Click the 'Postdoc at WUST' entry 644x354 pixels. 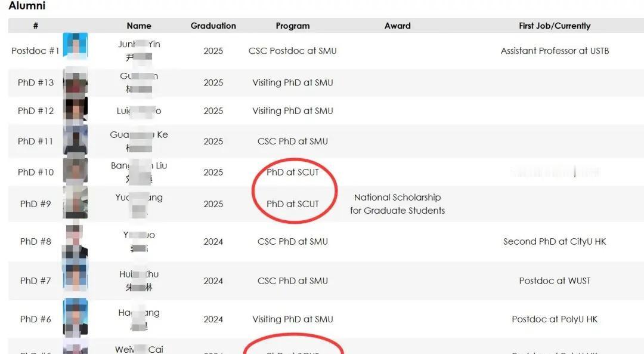(x=555, y=281)
